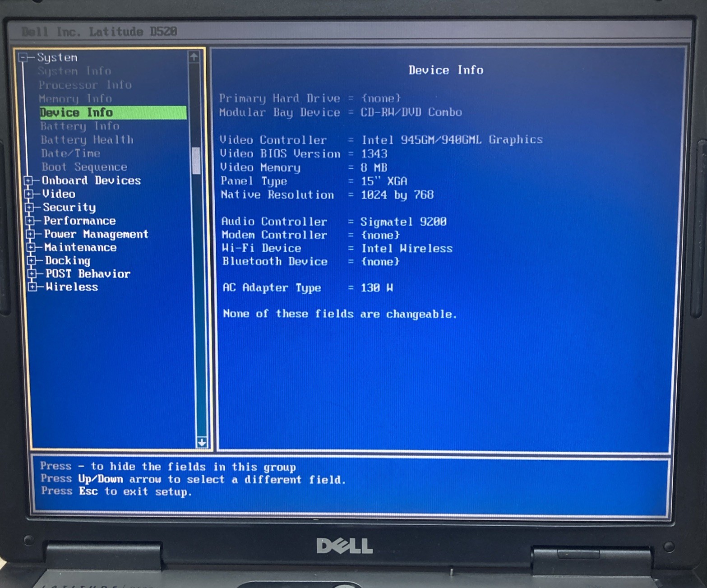
Task: Select Processor Info entry
Action: [85, 85]
